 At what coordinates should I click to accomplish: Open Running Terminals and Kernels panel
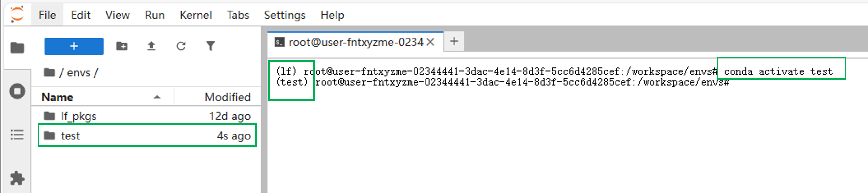pos(17,91)
